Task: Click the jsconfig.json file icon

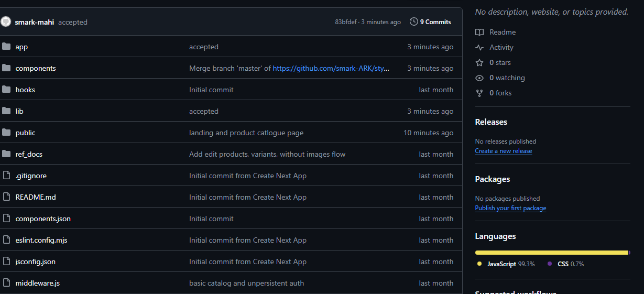Action: (6, 262)
